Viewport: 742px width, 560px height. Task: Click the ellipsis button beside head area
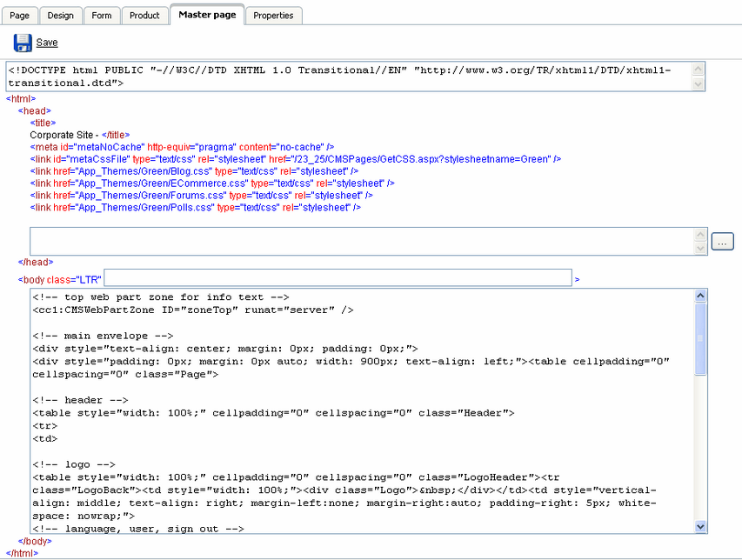(x=722, y=242)
